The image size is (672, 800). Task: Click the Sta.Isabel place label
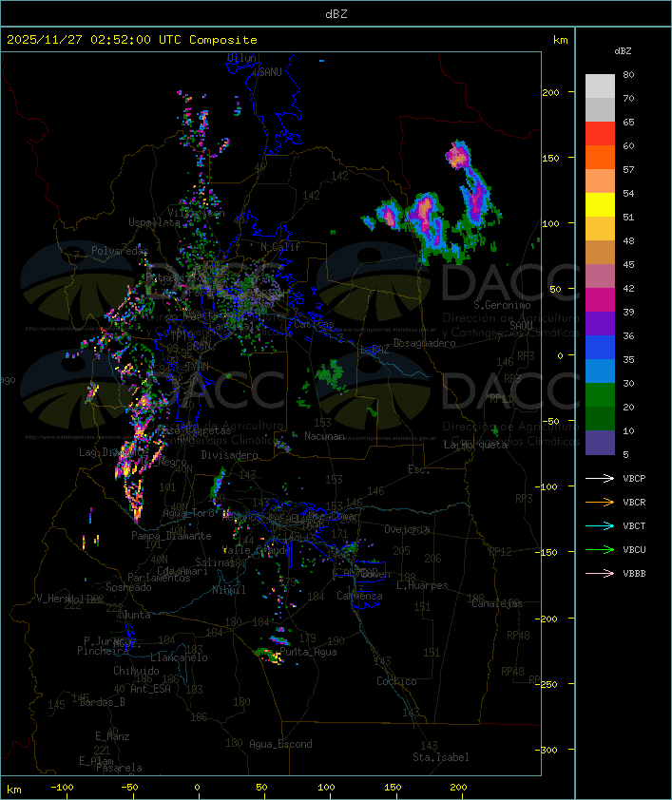tap(440, 757)
